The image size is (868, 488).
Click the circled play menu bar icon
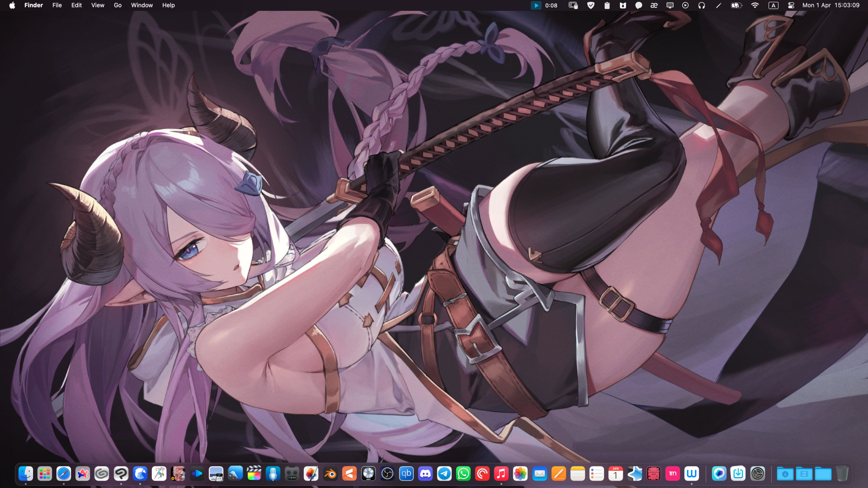point(685,5)
